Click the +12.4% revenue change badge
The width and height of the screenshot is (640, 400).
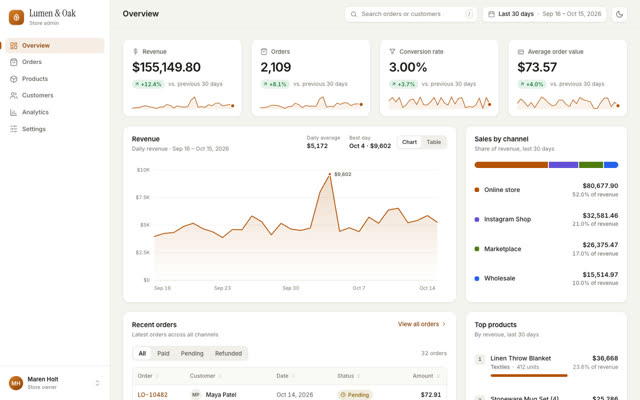(x=148, y=84)
